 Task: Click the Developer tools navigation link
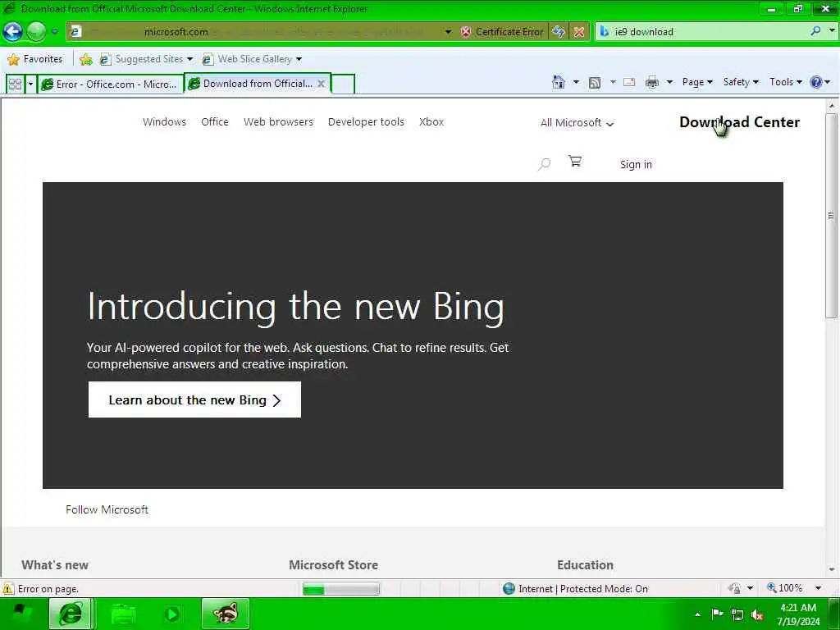point(366,121)
